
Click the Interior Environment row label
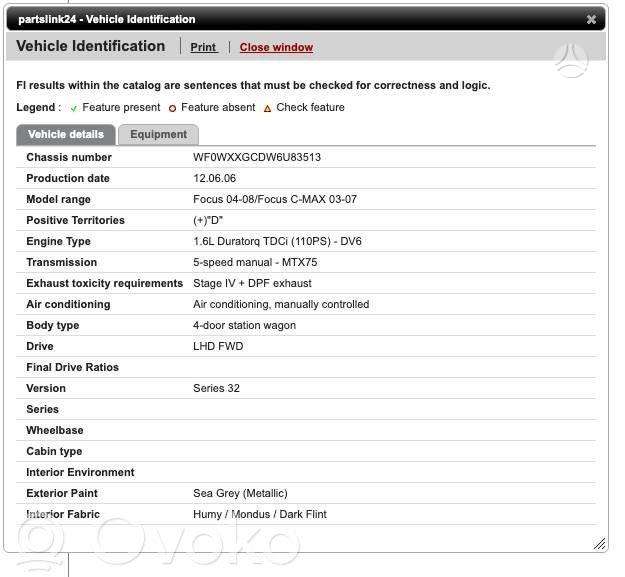(80, 473)
